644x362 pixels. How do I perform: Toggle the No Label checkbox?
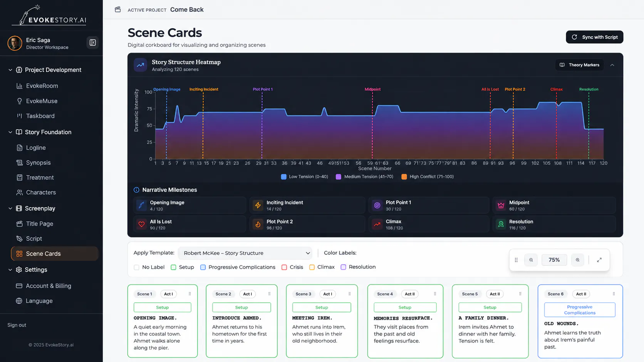click(136, 267)
